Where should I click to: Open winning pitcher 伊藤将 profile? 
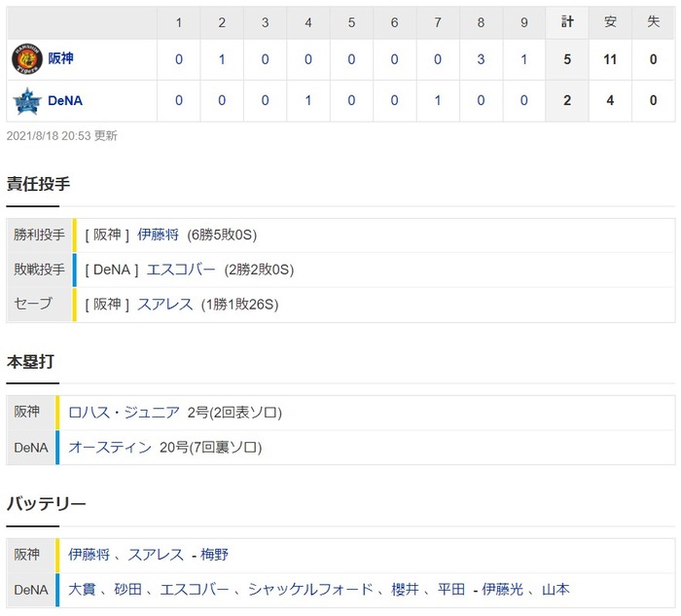point(158,235)
